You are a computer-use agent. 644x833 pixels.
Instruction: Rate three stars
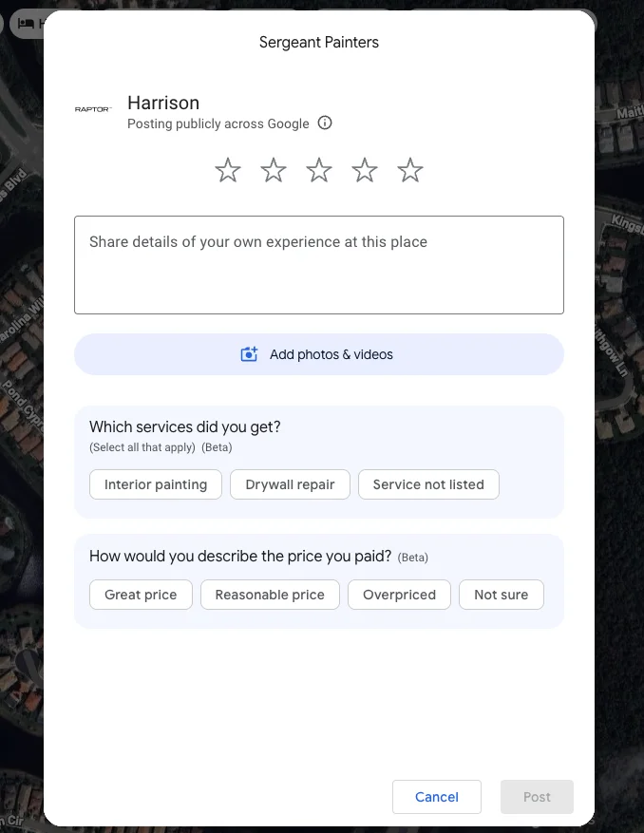coord(319,170)
